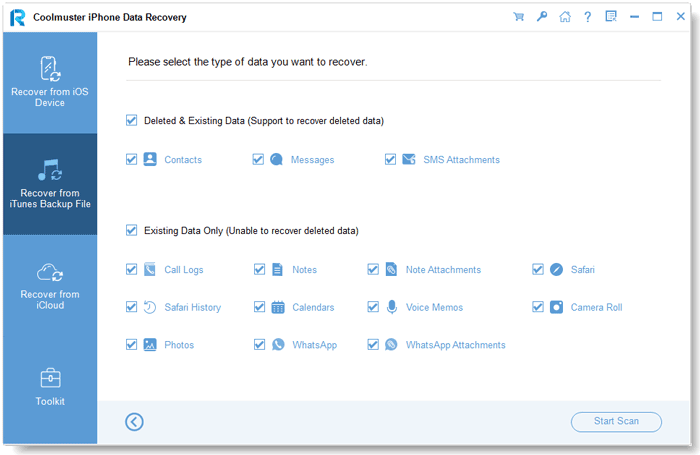Click the Camera Roll camera icon
This screenshot has width=700, height=455.
[556, 307]
